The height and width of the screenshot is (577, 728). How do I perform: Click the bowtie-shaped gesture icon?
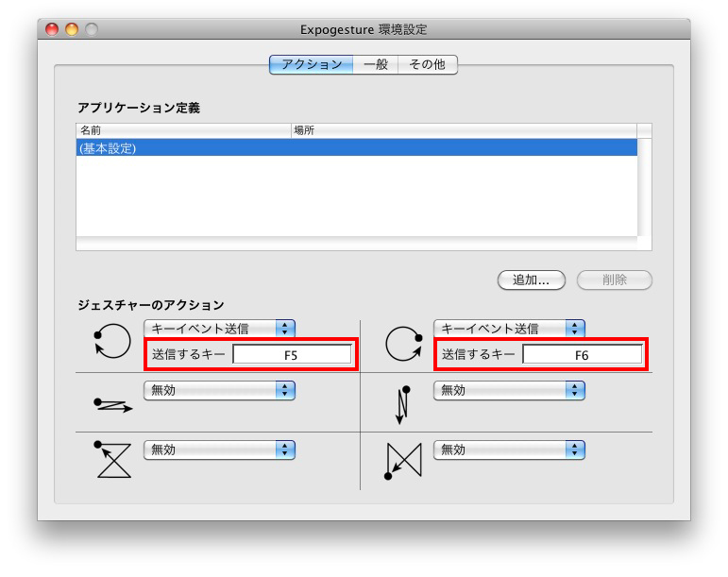pyautogui.click(x=403, y=461)
